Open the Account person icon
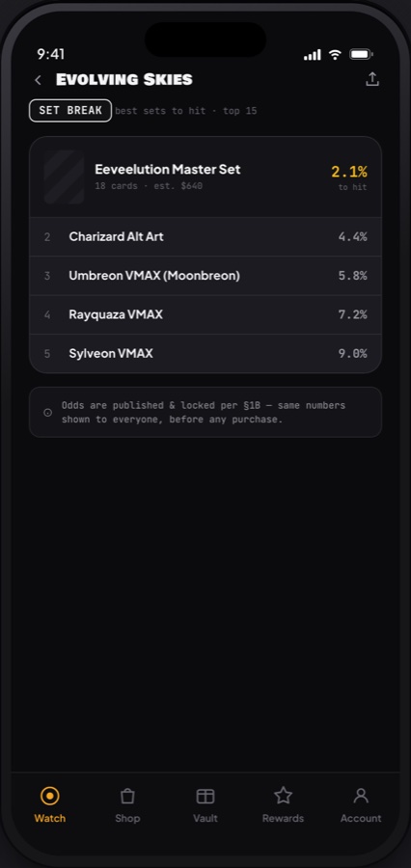Image resolution: width=411 pixels, height=868 pixels. tap(361, 796)
